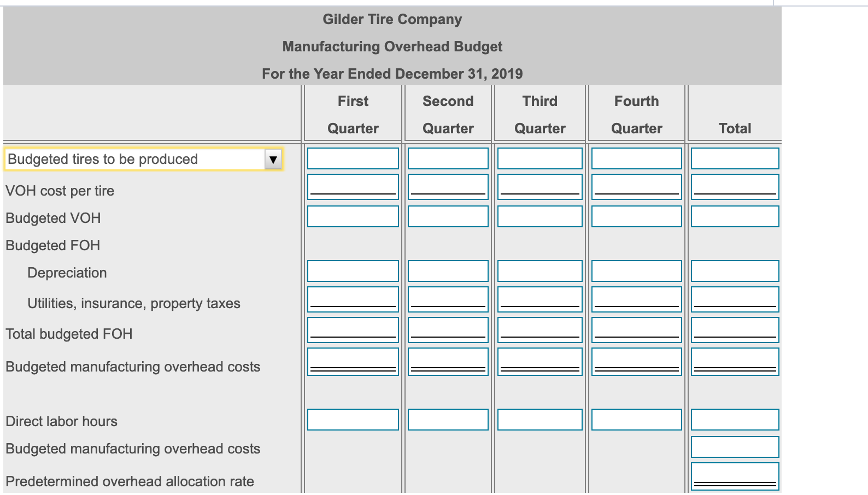Select the Second Quarter VOH cost per tire field

coord(448,187)
